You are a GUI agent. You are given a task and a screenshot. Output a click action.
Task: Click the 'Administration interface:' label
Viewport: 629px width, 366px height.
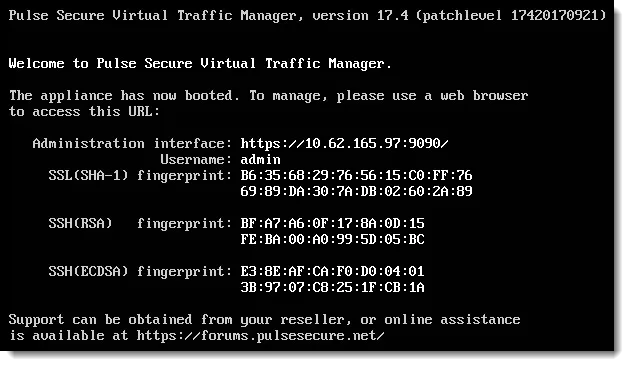(x=132, y=143)
